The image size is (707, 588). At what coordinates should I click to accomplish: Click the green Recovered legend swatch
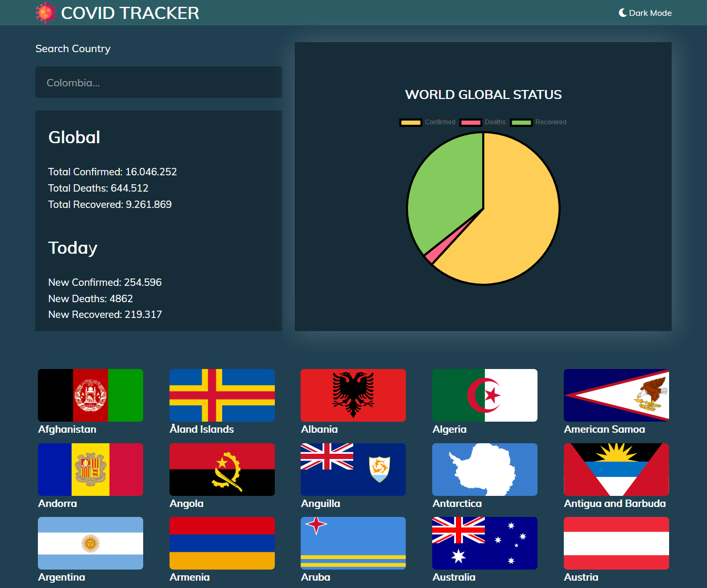tap(521, 122)
